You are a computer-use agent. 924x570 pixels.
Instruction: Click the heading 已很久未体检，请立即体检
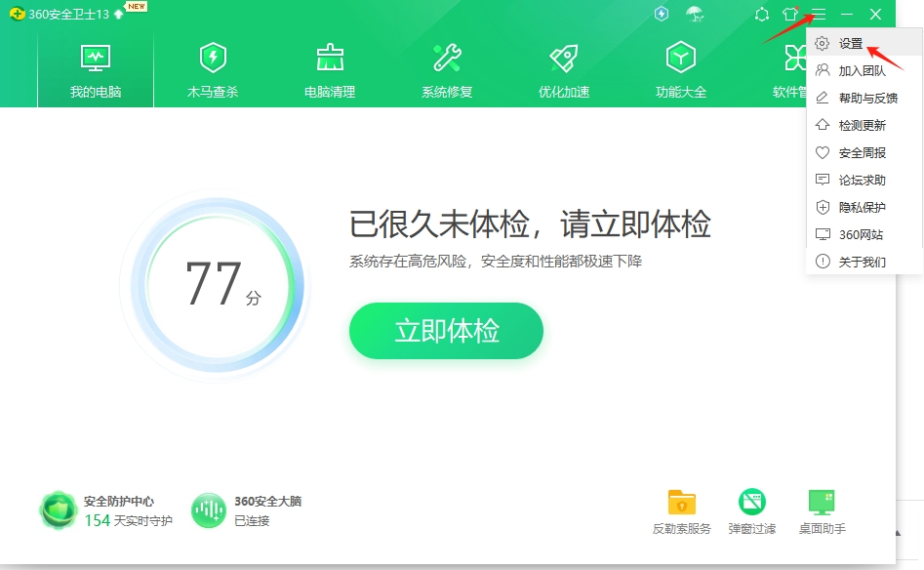pos(530,224)
